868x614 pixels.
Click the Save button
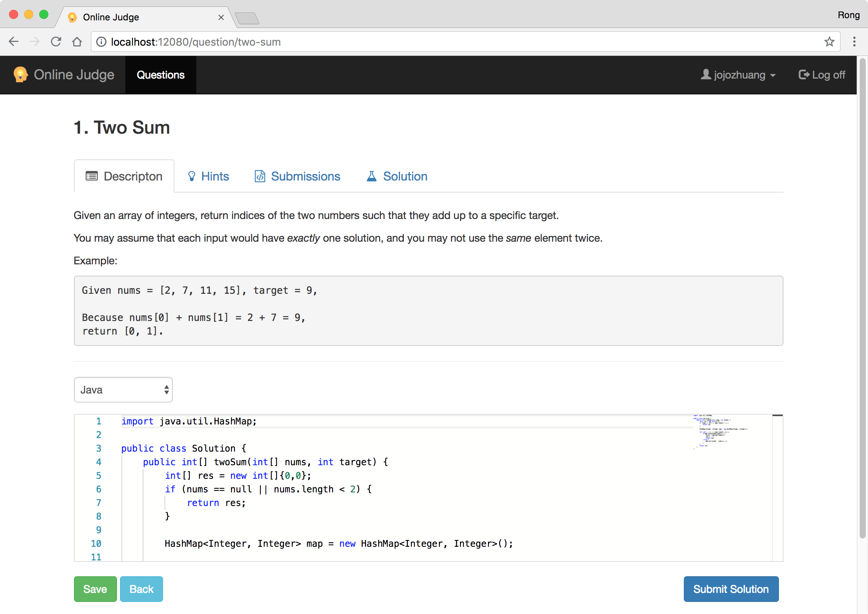point(95,589)
